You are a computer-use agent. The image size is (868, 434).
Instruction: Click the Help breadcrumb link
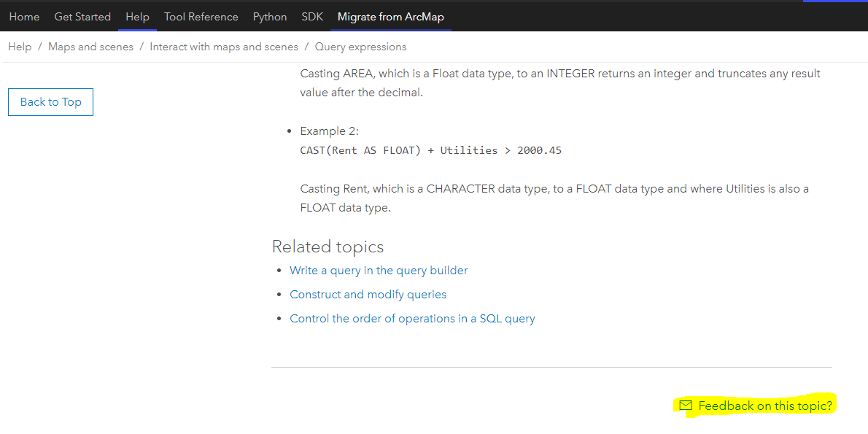pos(20,47)
